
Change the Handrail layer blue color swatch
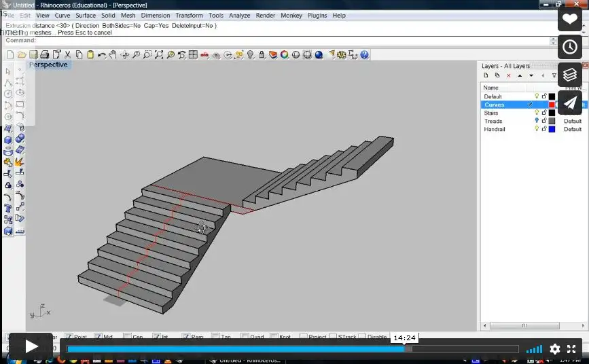point(552,129)
